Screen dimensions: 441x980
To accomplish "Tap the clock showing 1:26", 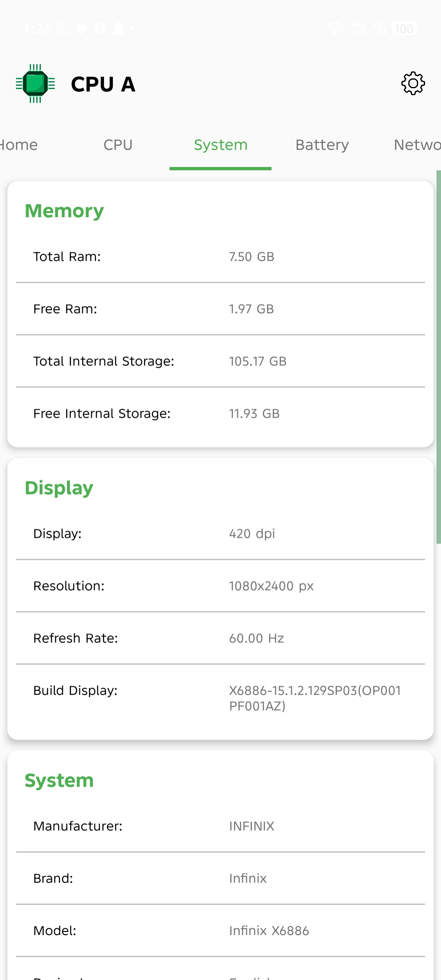I will tap(38, 29).
